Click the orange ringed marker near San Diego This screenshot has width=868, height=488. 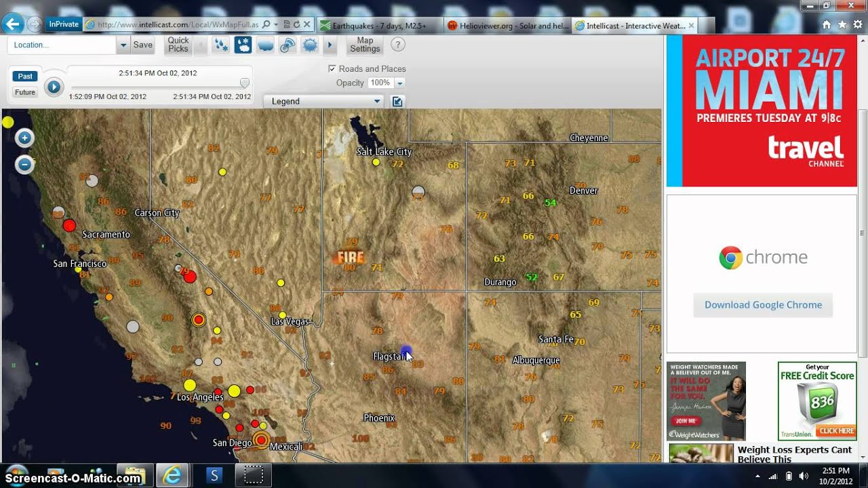point(261,441)
